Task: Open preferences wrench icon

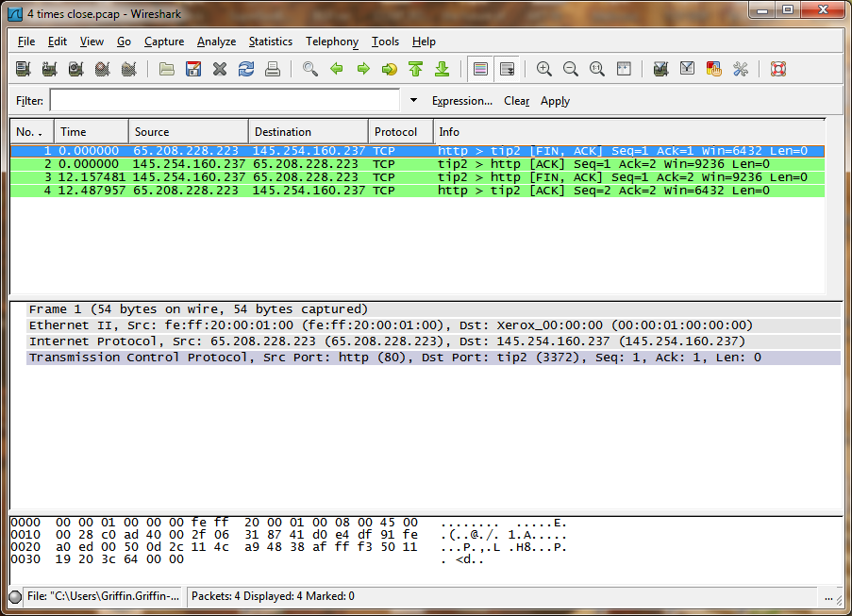Action: point(741,69)
